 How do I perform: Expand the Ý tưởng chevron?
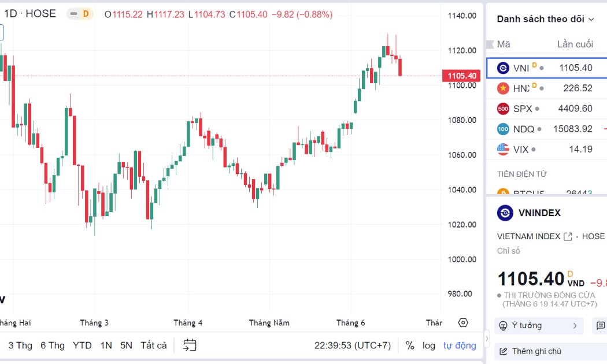[575, 326]
